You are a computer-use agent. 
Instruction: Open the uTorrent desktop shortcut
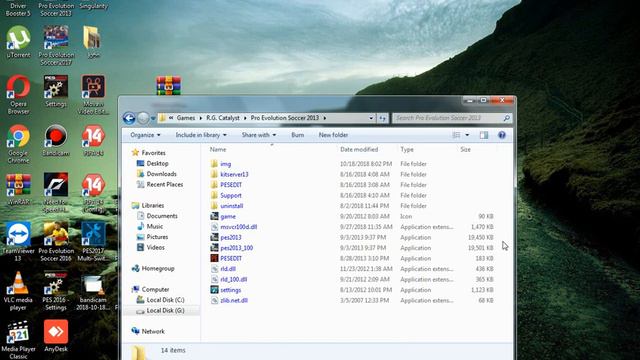click(18, 42)
